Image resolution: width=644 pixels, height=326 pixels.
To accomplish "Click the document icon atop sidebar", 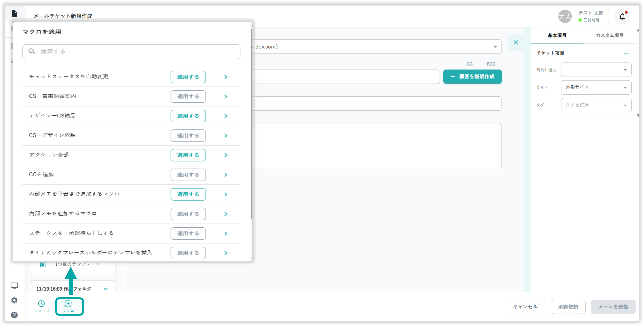I will 15,14.
